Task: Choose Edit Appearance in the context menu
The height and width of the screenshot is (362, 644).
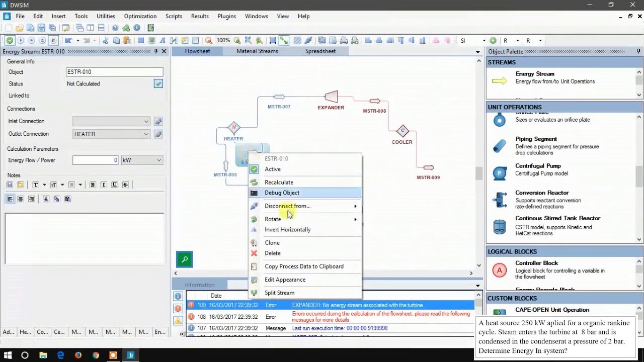Action: [x=305, y=280]
